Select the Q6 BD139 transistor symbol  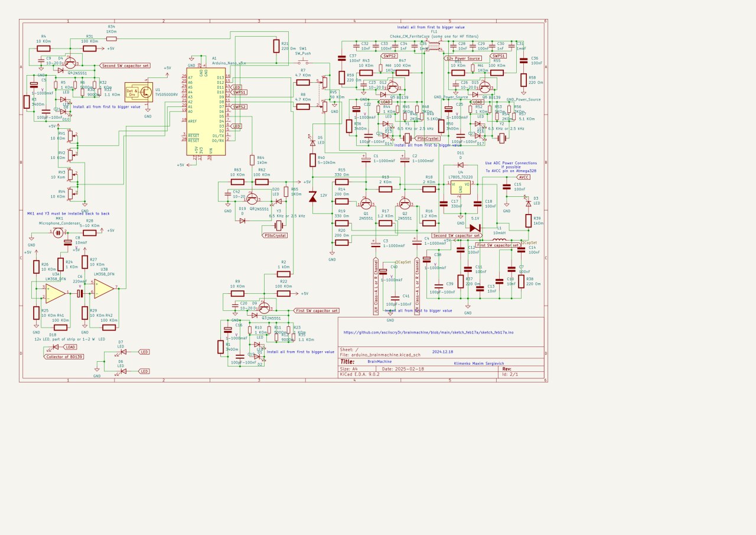pos(485,87)
